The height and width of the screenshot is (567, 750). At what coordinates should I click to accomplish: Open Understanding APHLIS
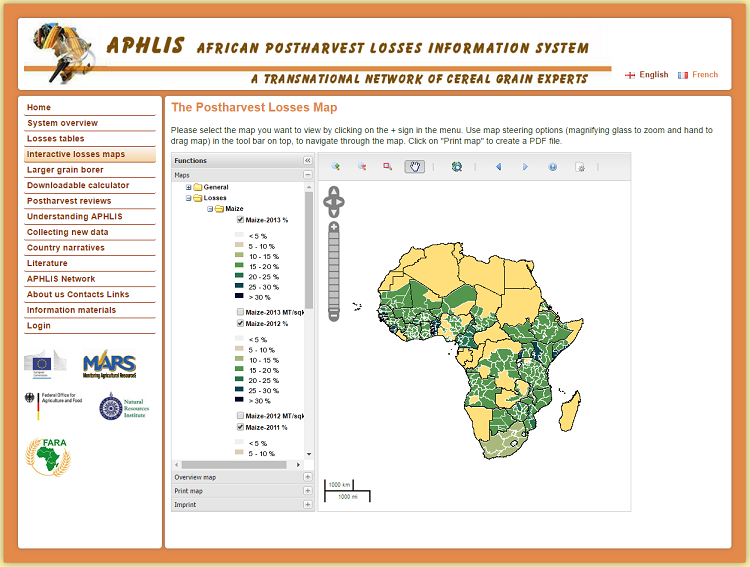click(x=90, y=216)
